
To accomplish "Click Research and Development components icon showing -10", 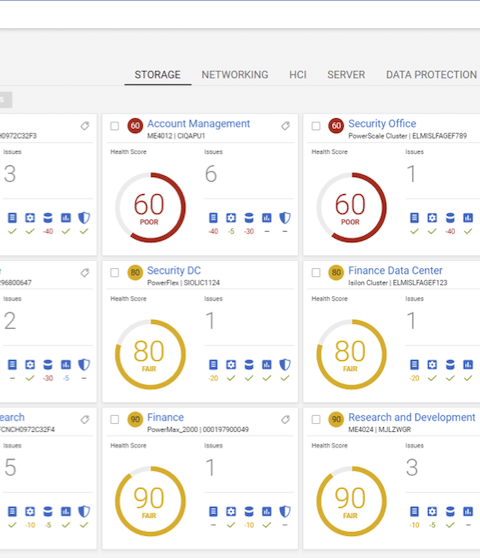I will 414,511.
